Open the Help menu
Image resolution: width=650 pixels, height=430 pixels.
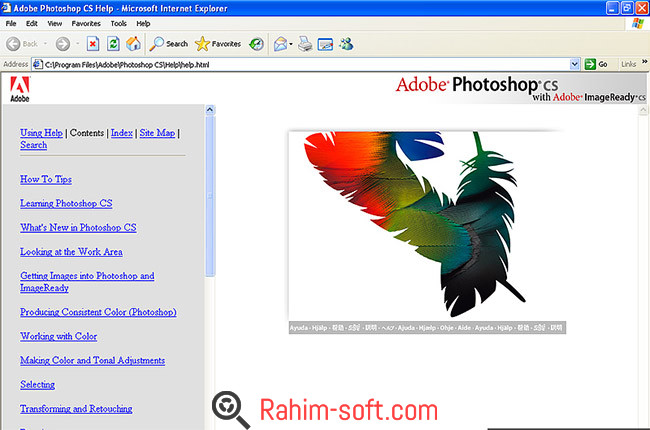coord(143,24)
